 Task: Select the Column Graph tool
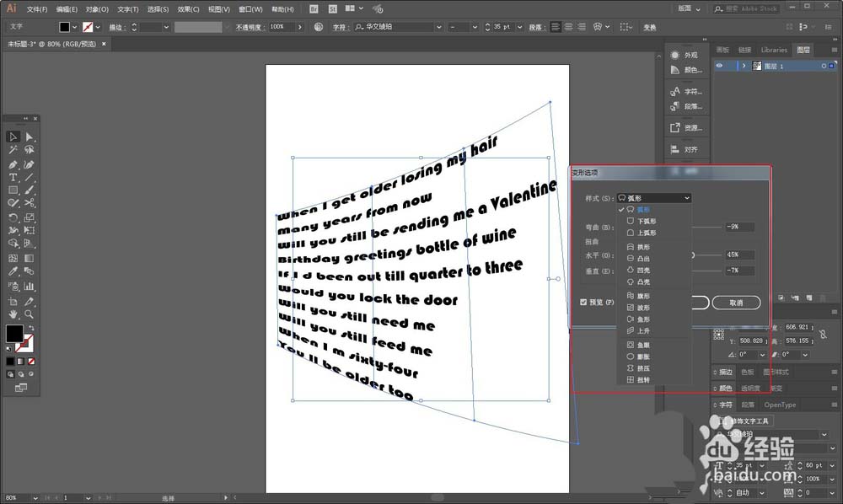tap(29, 287)
